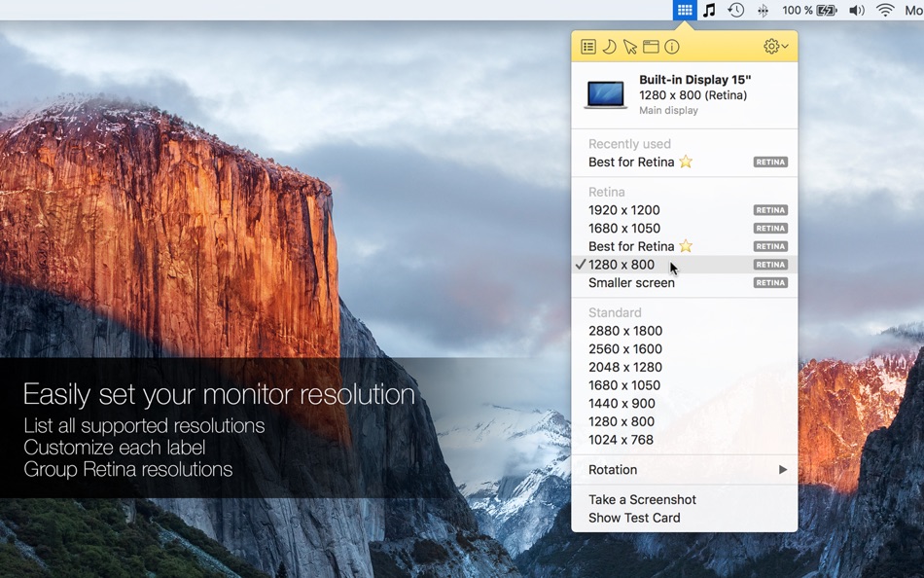Click the Built-in Display laptop thumbnail
Image resolution: width=924 pixels, height=578 pixels.
pyautogui.click(x=606, y=95)
